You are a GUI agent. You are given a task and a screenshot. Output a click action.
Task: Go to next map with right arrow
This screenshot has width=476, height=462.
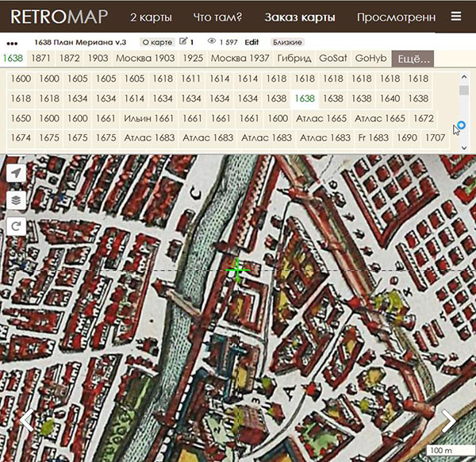coord(449,420)
